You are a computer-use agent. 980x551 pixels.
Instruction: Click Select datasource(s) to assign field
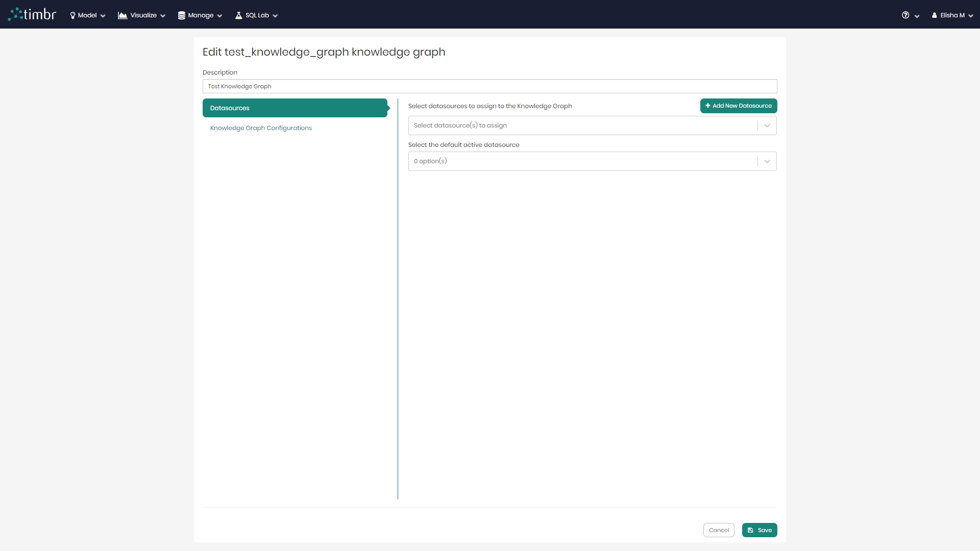pos(582,126)
